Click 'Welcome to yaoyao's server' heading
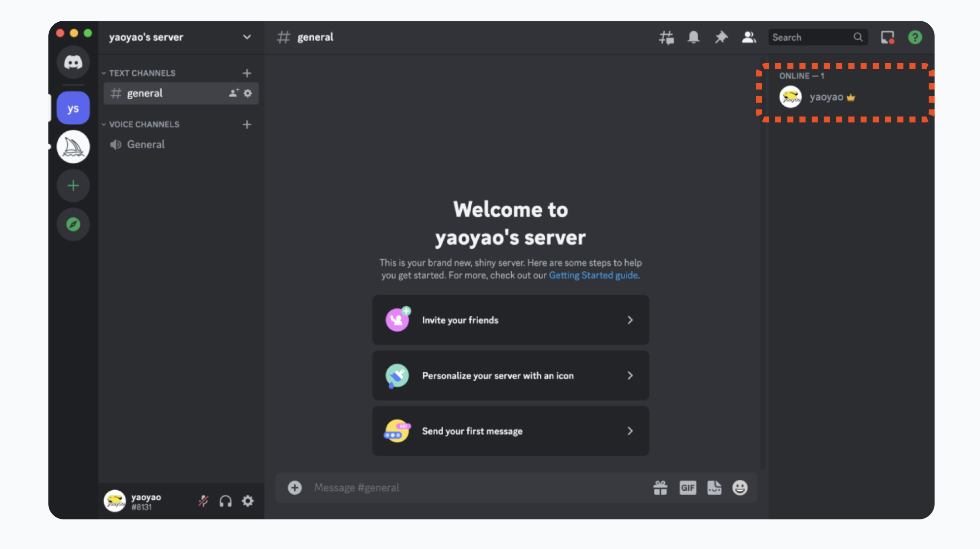The image size is (980, 549). click(511, 223)
